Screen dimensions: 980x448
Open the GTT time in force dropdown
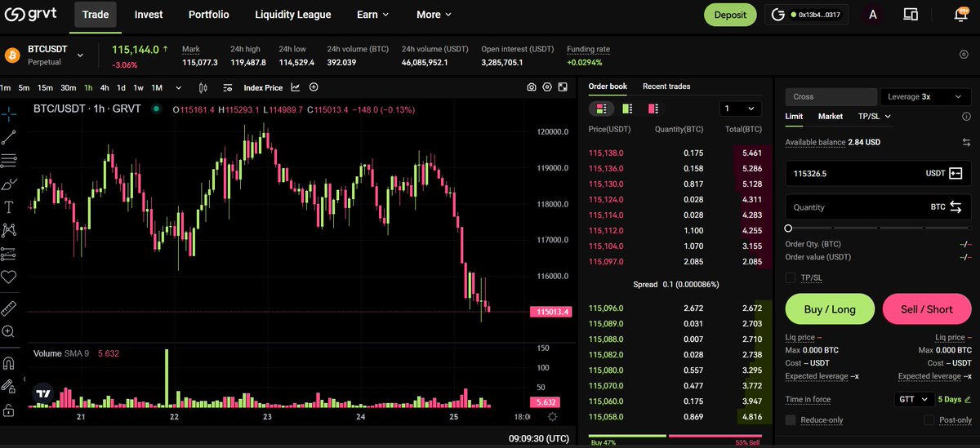(x=913, y=399)
